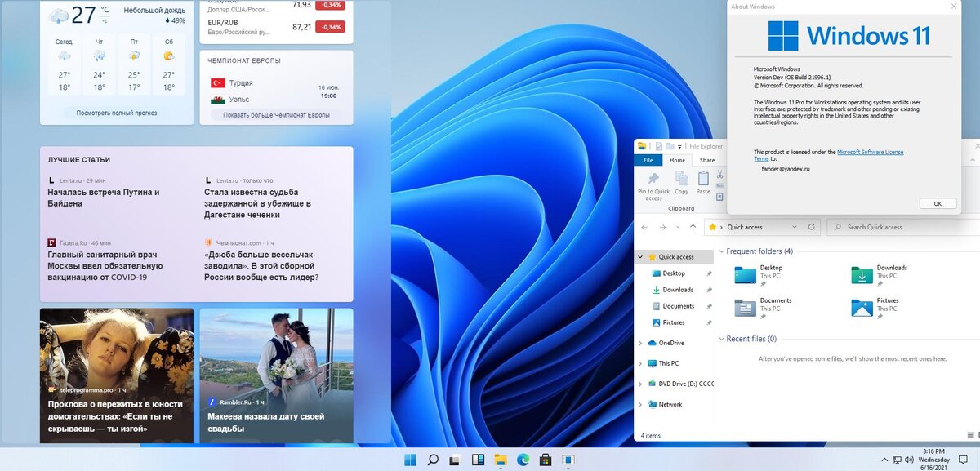The width and height of the screenshot is (980, 471).
Task: Click Pin to Quick access ribbon button
Action: click(x=653, y=185)
